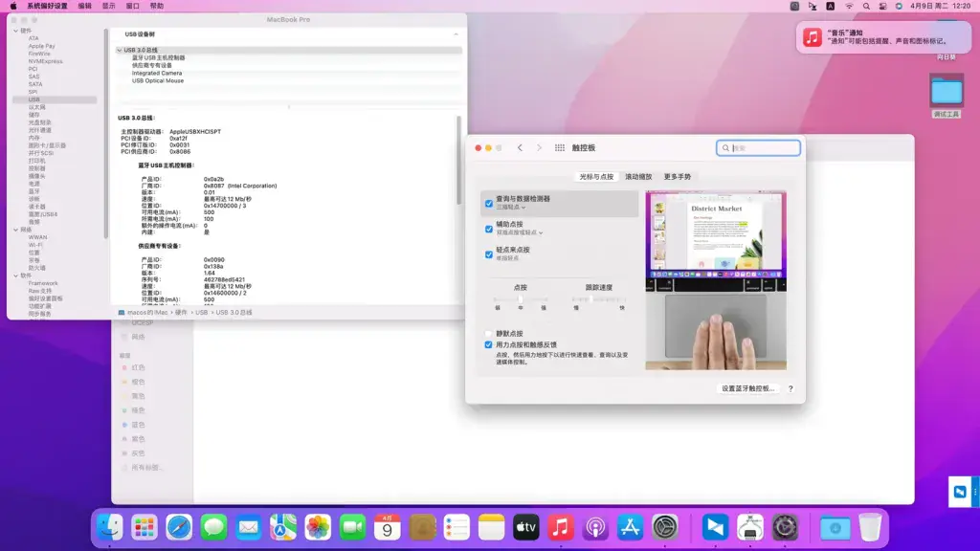
Task: Enable the 静默点按 checkbox
Action: click(x=489, y=334)
